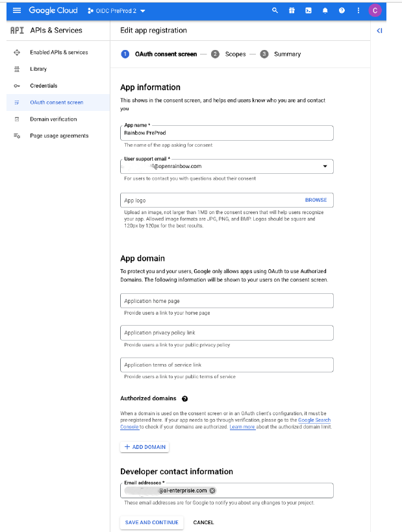Viewport: 402px width, 532px height.
Task: Expand the User support email dropdown
Action: point(325,166)
